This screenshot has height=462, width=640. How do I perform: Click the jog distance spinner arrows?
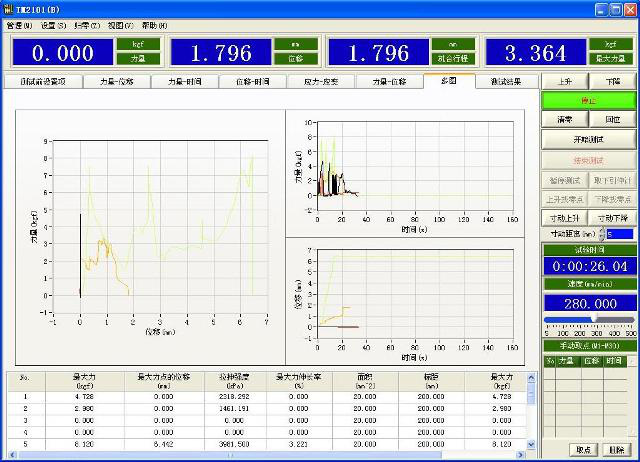pos(600,234)
